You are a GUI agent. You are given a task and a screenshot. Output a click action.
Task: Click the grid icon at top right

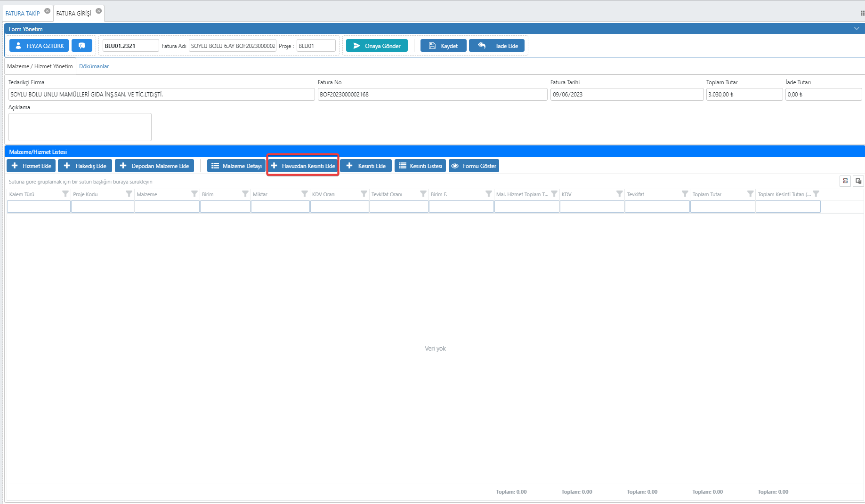862,13
